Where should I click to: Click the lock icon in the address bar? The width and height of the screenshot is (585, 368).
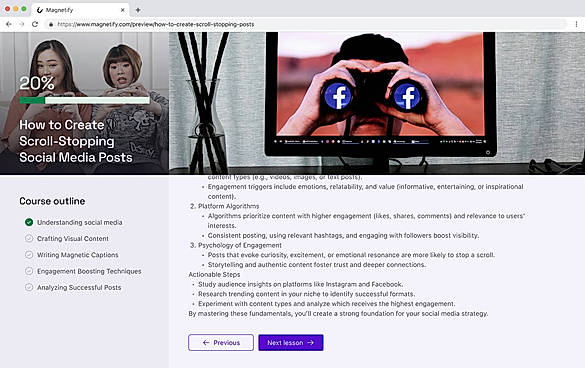tap(51, 24)
